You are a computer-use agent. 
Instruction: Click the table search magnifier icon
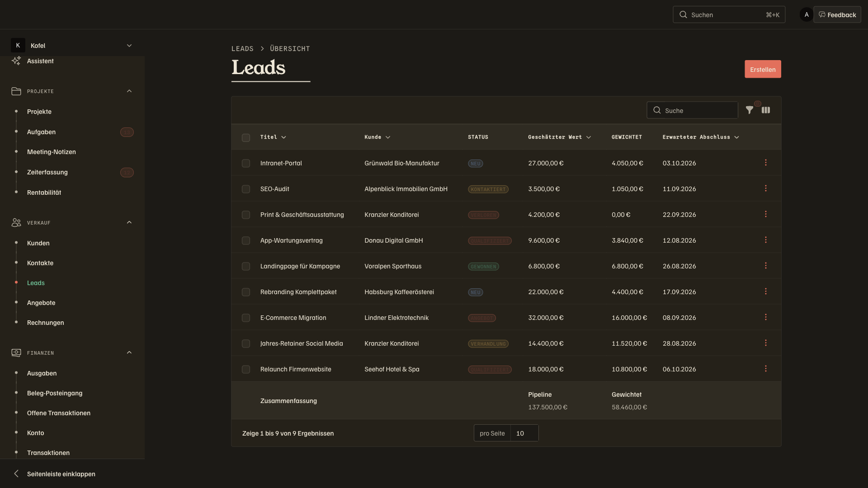(657, 110)
